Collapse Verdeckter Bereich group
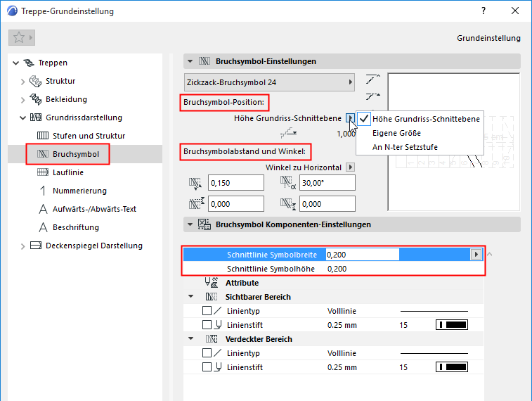 click(x=191, y=338)
